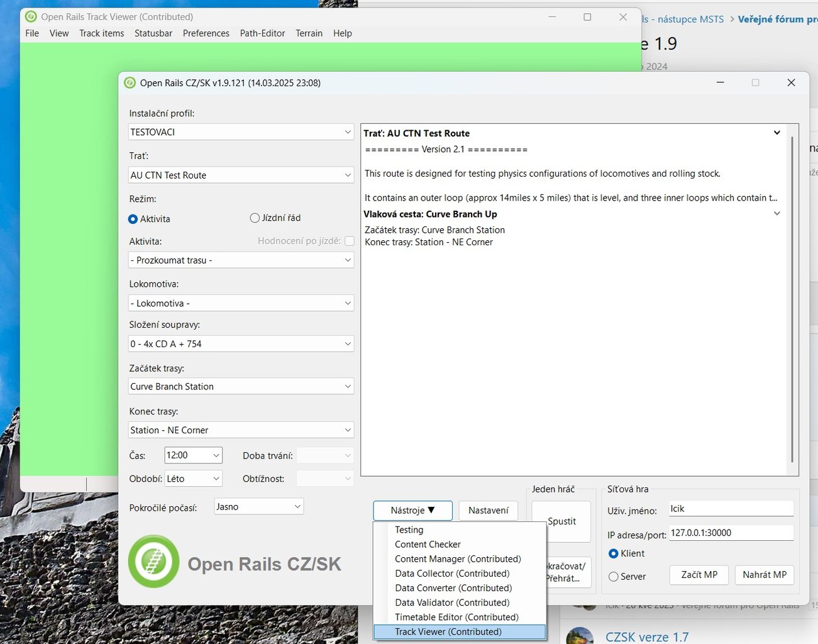
Task: Open Timetable Editor (Contributed) entry
Action: pos(456,617)
